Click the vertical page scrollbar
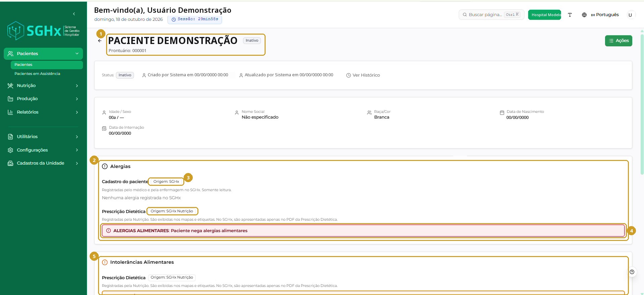This screenshot has height=295, width=644. tap(642, 104)
